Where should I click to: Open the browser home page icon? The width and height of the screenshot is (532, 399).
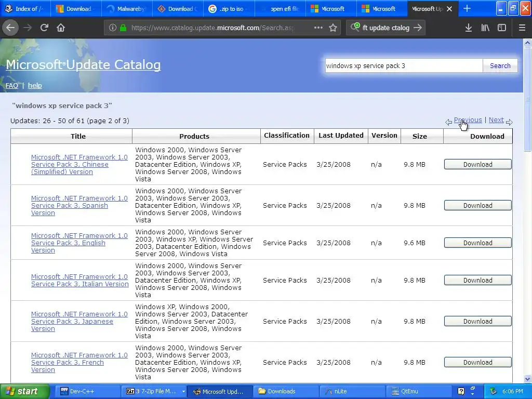pyautogui.click(x=61, y=28)
